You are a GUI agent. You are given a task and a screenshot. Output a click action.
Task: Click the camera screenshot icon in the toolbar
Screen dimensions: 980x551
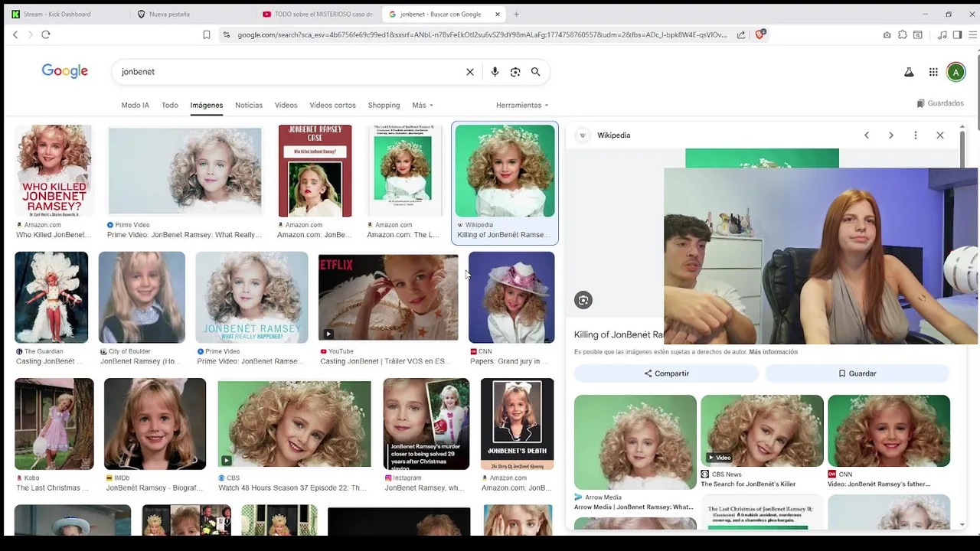tap(887, 34)
